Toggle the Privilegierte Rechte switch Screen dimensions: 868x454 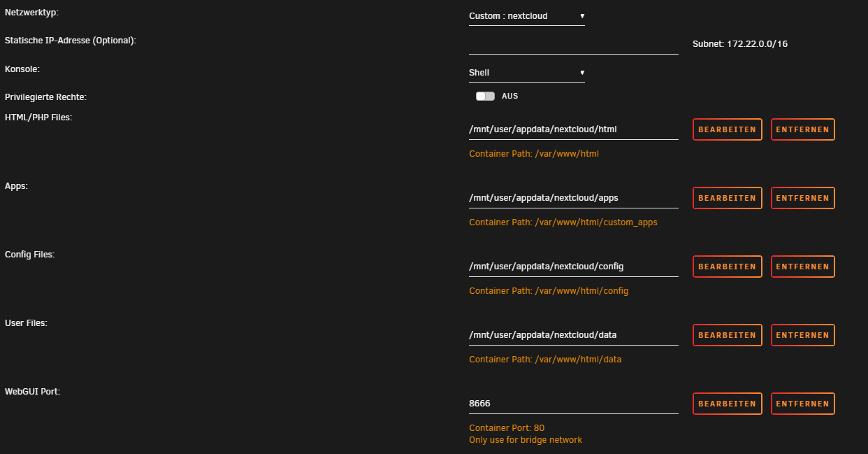coord(485,97)
